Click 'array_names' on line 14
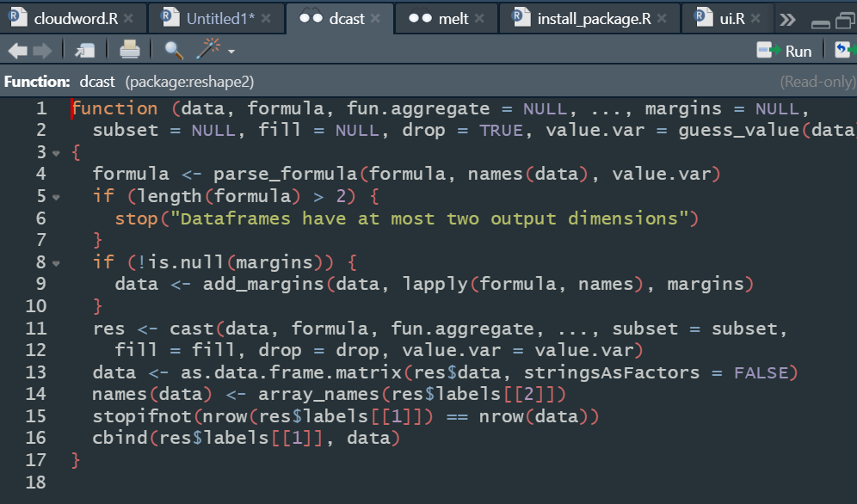 [x=318, y=394]
